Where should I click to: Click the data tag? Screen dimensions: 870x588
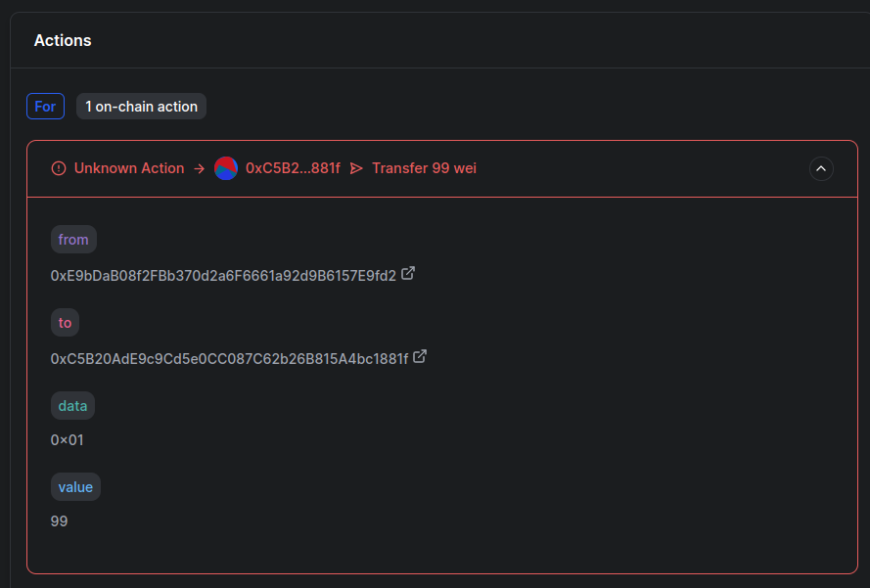click(72, 405)
